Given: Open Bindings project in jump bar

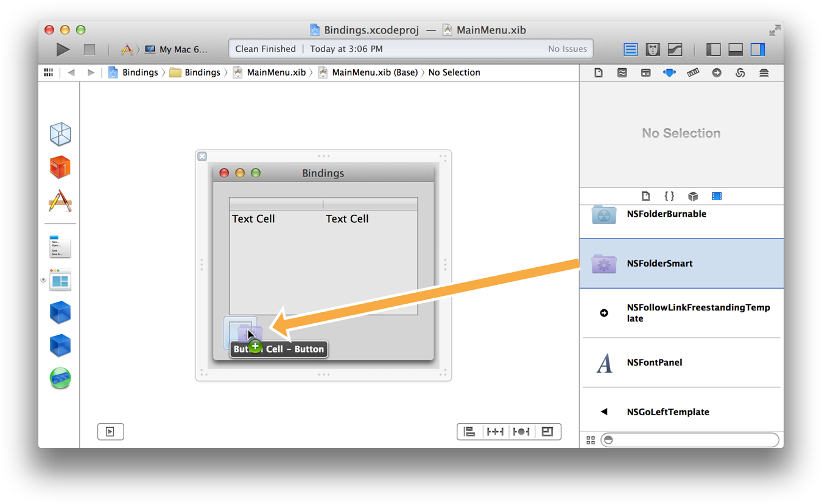Looking at the screenshot, I should click(x=133, y=72).
